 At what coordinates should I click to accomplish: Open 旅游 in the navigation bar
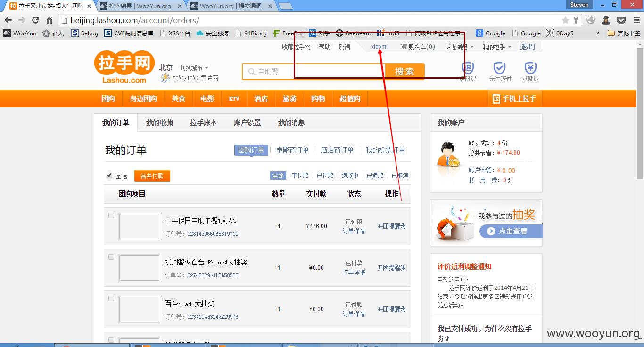tap(289, 99)
